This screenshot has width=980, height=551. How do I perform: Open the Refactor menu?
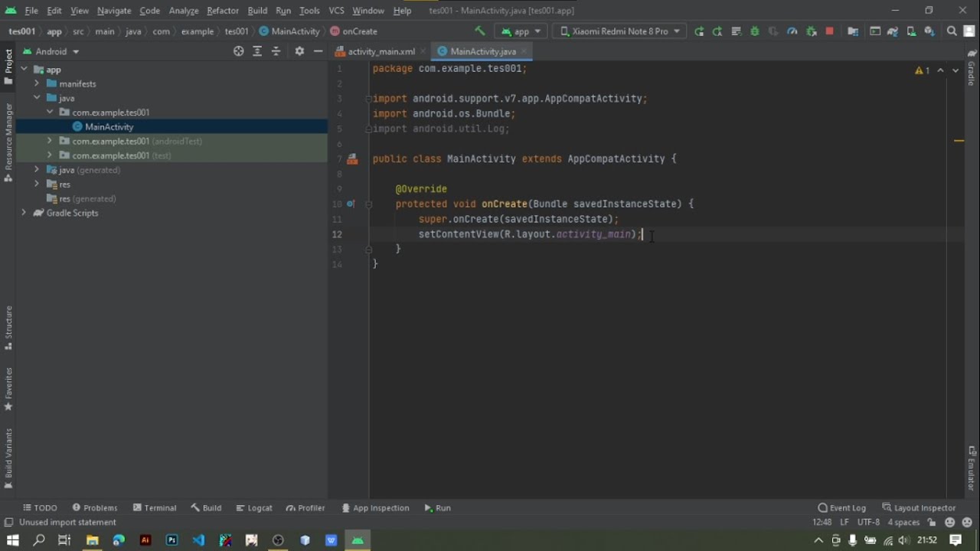pyautogui.click(x=223, y=11)
